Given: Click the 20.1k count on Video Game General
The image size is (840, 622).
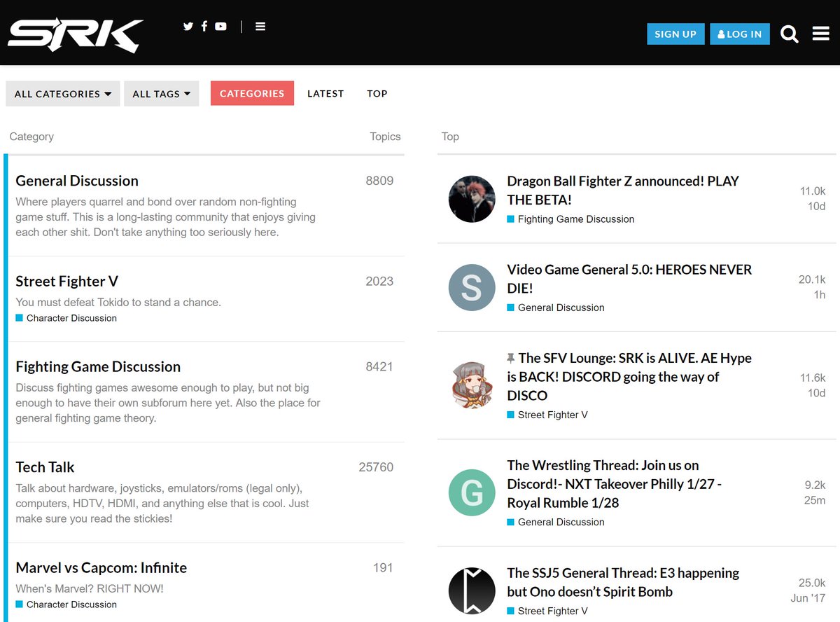Looking at the screenshot, I should click(x=812, y=279).
